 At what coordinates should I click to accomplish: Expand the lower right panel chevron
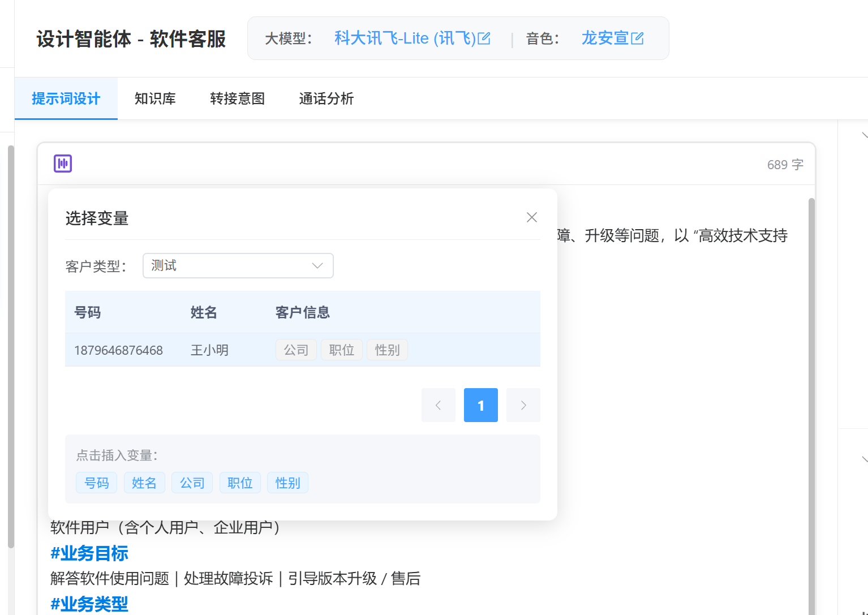click(863, 459)
